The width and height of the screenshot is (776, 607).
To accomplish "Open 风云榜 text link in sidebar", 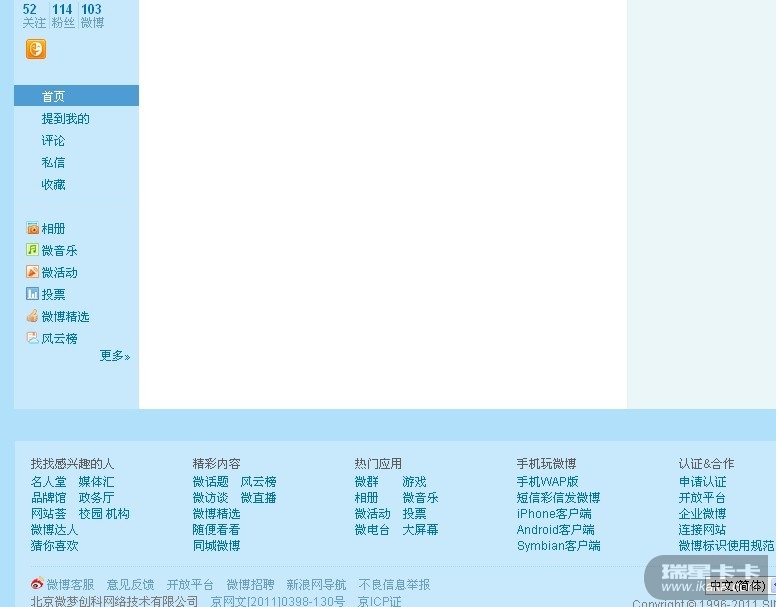I will point(59,338).
